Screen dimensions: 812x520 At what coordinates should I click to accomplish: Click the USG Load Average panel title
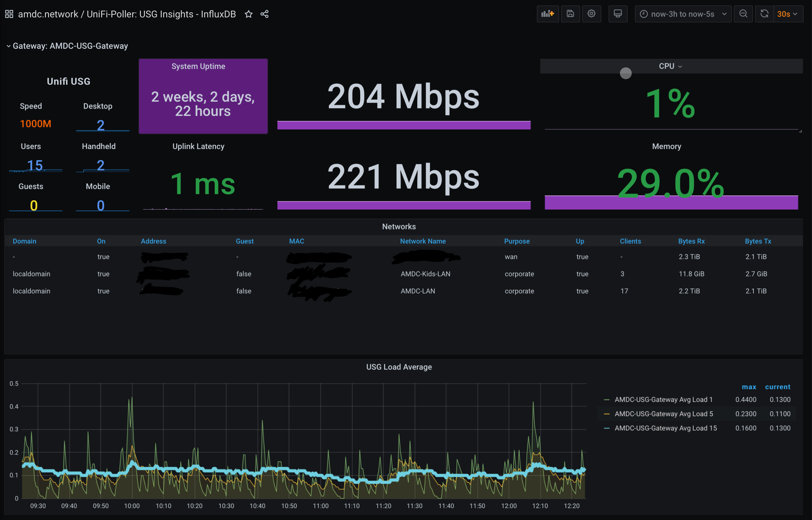pos(399,367)
